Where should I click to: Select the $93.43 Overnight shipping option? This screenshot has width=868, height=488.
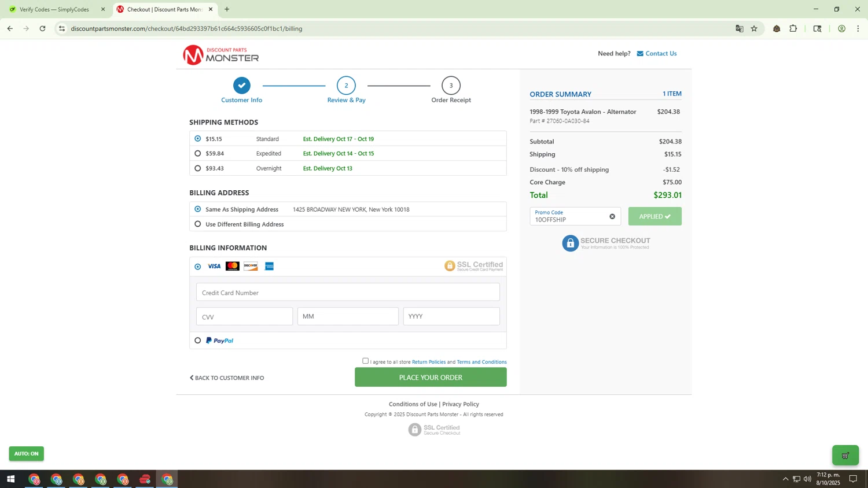point(198,168)
